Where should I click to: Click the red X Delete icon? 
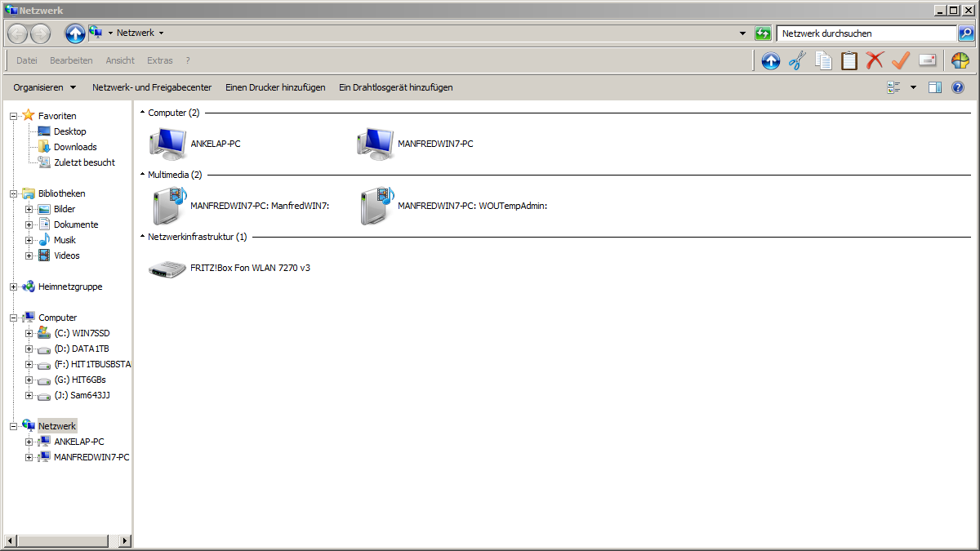click(x=875, y=60)
